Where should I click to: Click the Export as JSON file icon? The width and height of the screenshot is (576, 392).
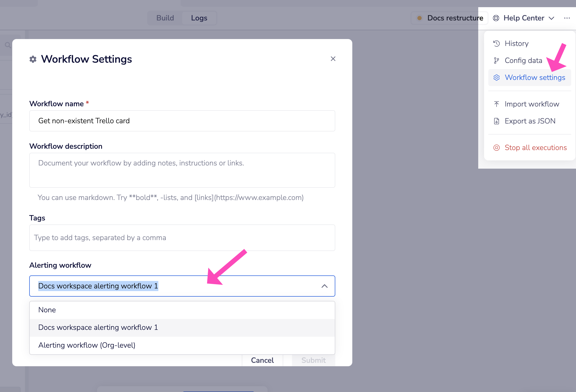tap(496, 121)
